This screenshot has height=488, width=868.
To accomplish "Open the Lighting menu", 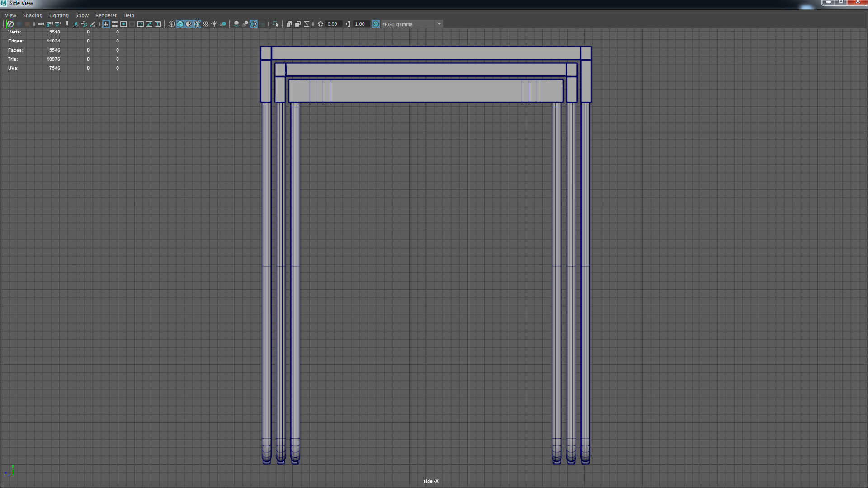I will [x=59, y=15].
